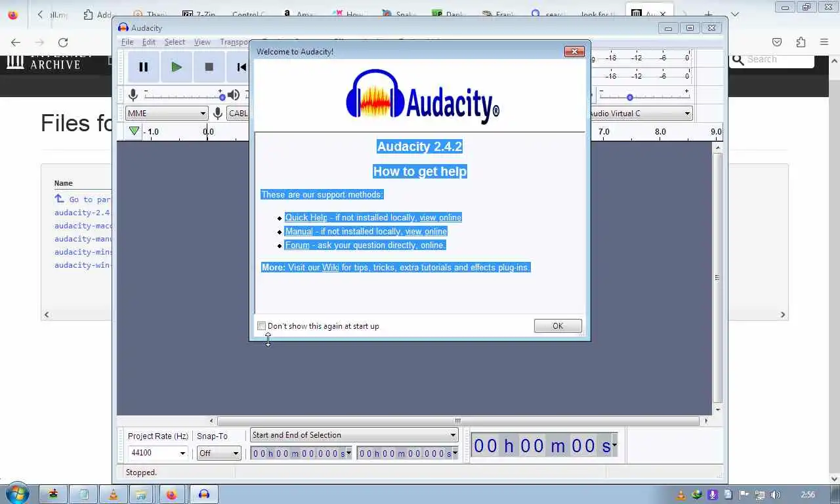
Task: Click Firefox Pocket save icon
Action: [x=777, y=42]
